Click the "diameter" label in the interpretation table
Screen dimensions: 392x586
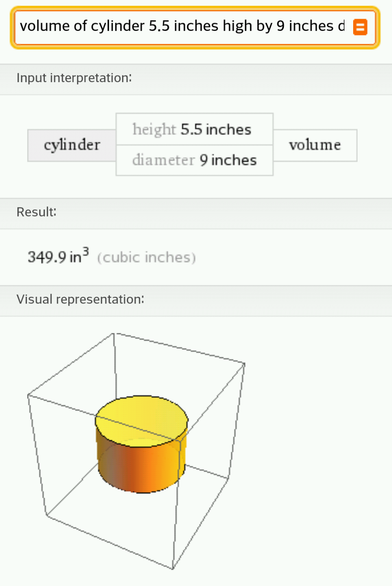click(163, 160)
